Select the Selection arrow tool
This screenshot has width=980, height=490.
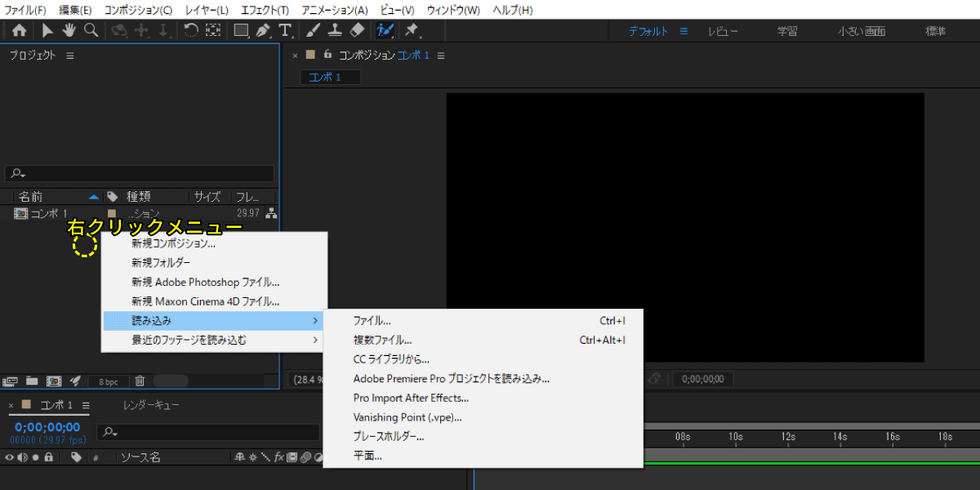pos(48,30)
